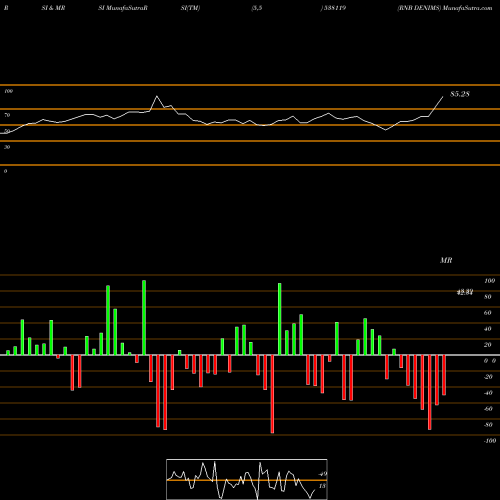The image size is (500, 500).
Task: Click the "SI(TM)" header label
Action: (x=190, y=8)
